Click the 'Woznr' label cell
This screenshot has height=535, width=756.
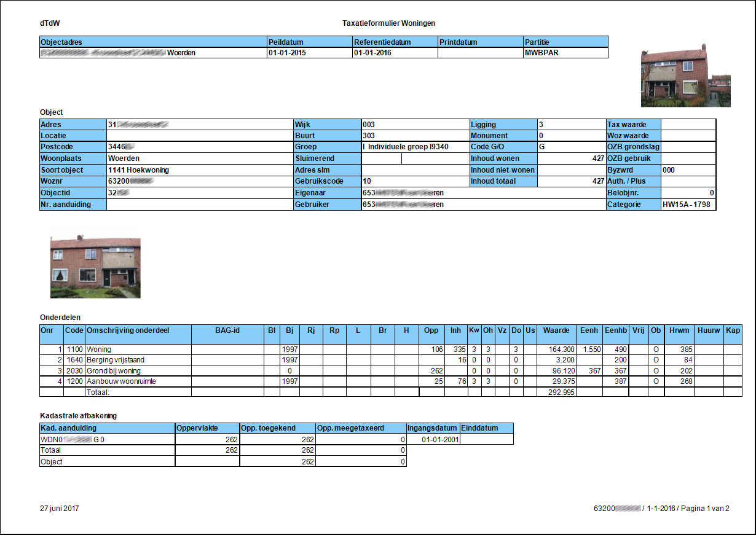click(x=73, y=182)
